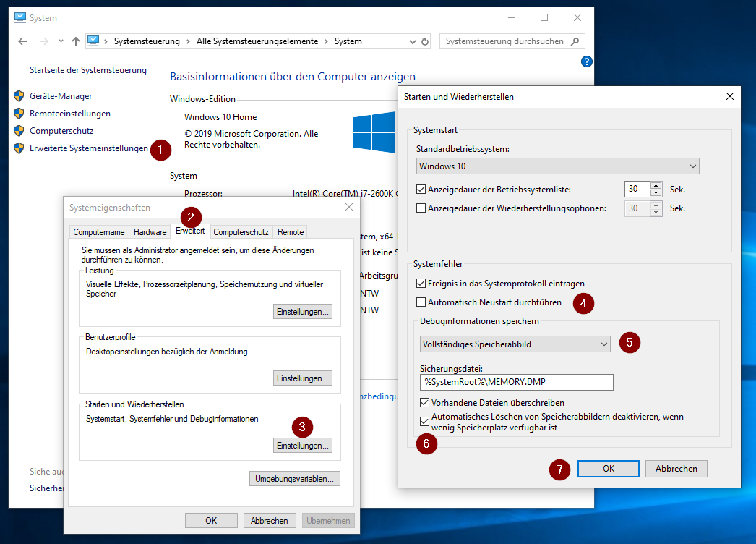Cancel Starten und Wiederherstellen with Abbrechen
756x544 pixels.
(x=676, y=469)
